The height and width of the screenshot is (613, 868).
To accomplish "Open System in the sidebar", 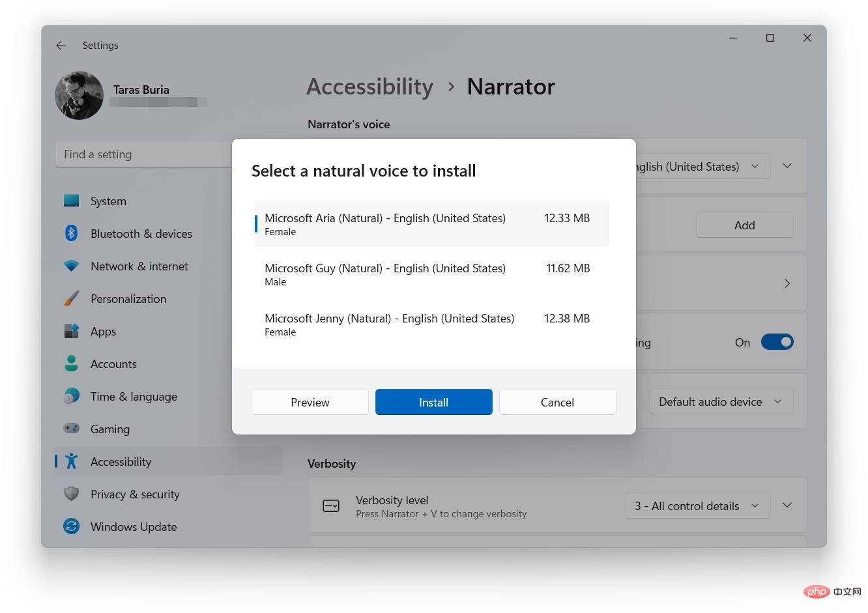I will [108, 201].
